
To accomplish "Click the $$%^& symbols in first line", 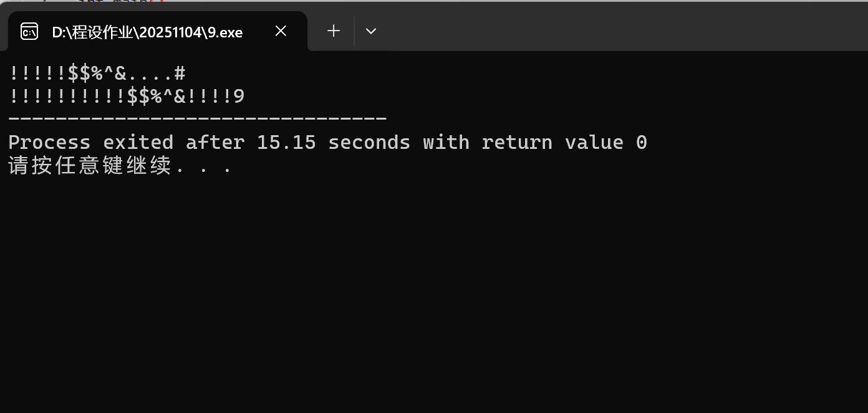I will [97, 74].
